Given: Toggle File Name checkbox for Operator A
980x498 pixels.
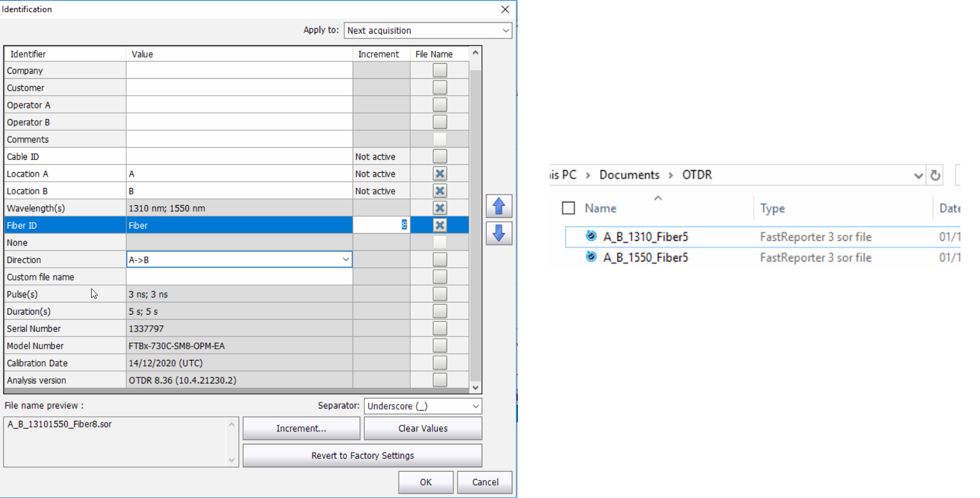Looking at the screenshot, I should click(440, 105).
